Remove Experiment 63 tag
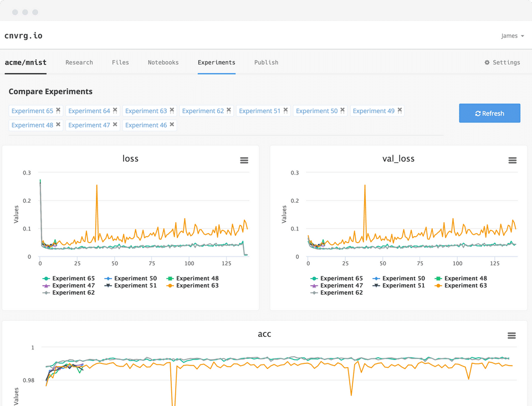Viewport: 532px width, 406px height. click(172, 110)
